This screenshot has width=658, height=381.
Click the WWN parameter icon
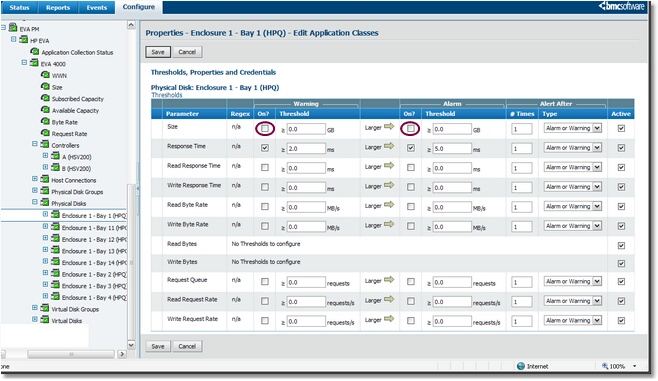point(45,75)
